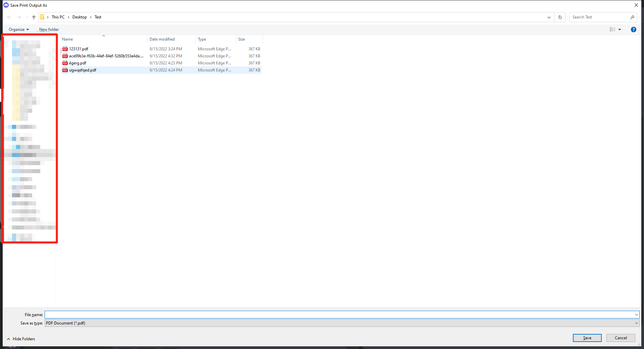
Task: Click the Cancel button
Action: pos(621,338)
